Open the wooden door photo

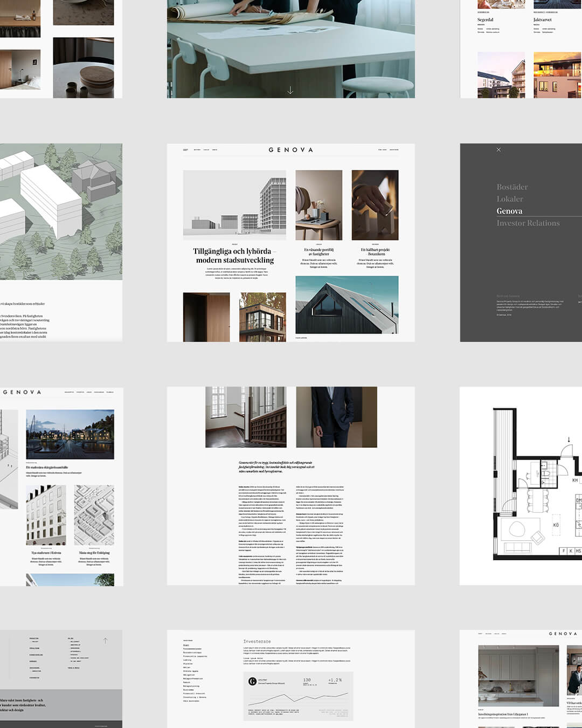tap(206, 317)
